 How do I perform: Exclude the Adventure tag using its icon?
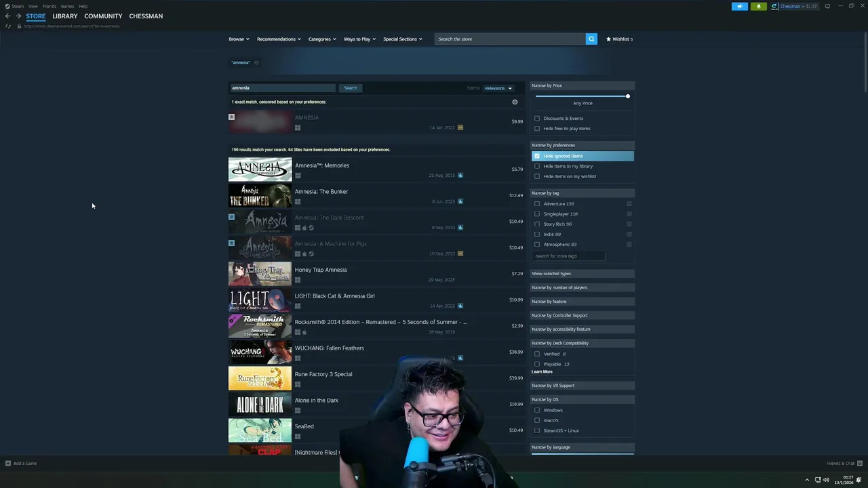click(x=629, y=203)
